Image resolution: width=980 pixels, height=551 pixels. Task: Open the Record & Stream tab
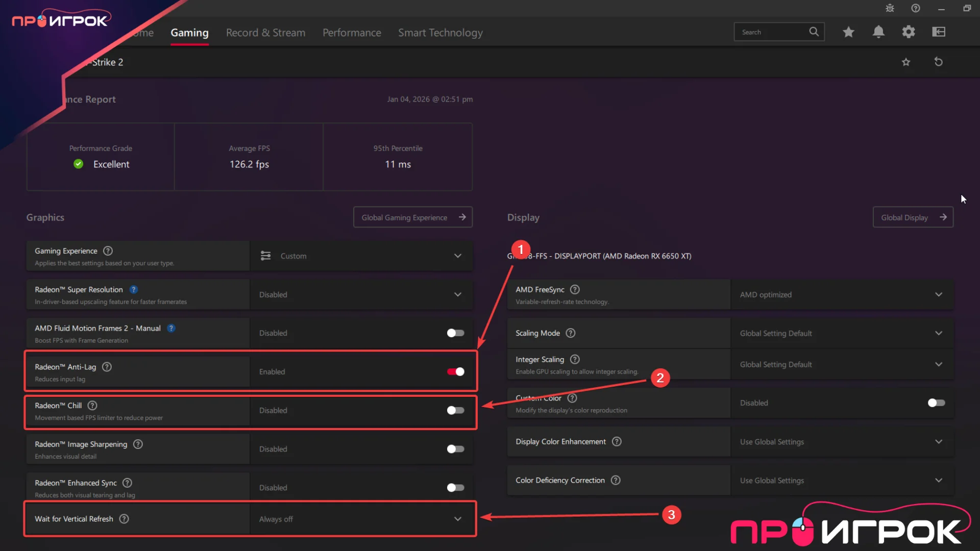click(x=265, y=33)
